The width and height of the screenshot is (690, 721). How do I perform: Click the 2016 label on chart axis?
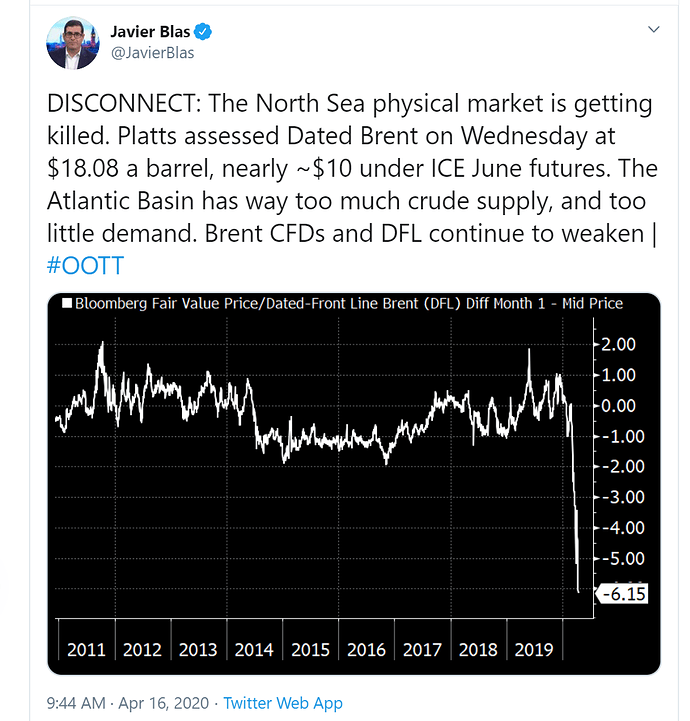[x=366, y=650]
